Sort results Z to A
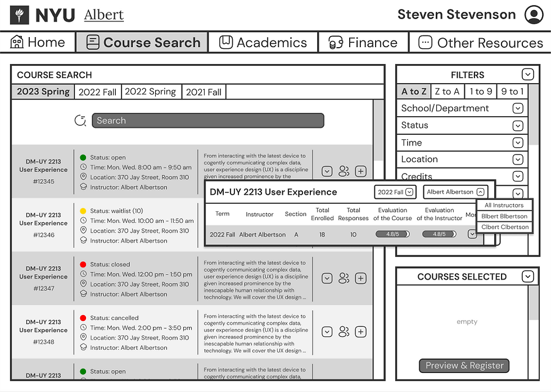Screen dimensions: 551x392 (x=447, y=92)
